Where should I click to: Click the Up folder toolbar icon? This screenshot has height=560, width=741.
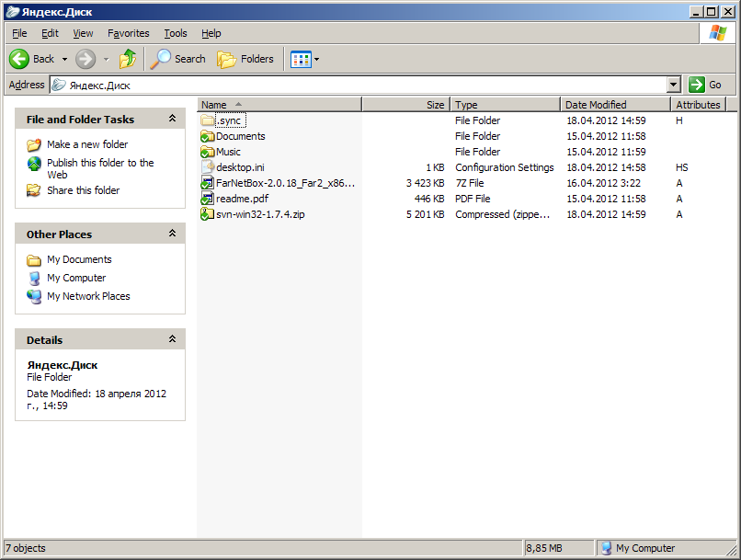point(128,59)
